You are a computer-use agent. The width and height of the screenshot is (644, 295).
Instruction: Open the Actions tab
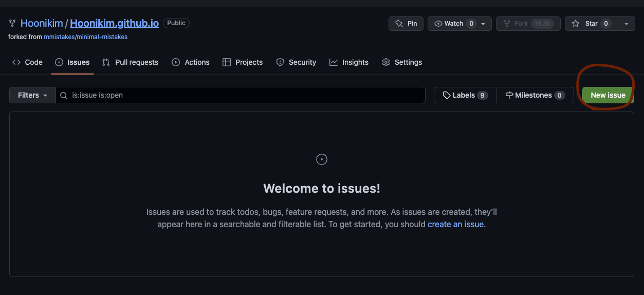tap(191, 62)
